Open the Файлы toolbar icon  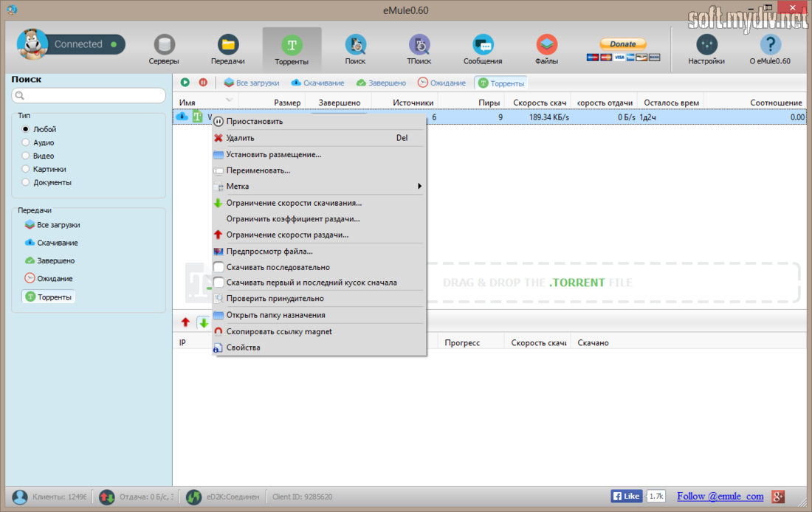tap(546, 45)
